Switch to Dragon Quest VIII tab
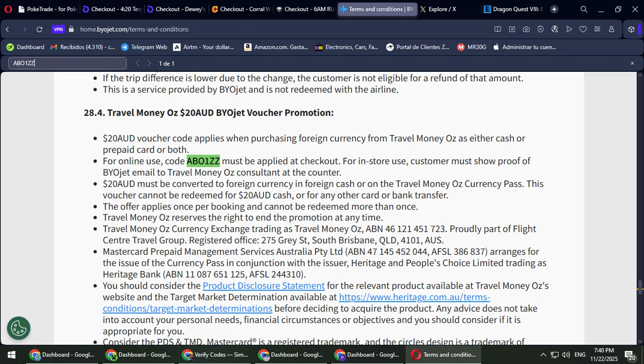 pos(513,9)
